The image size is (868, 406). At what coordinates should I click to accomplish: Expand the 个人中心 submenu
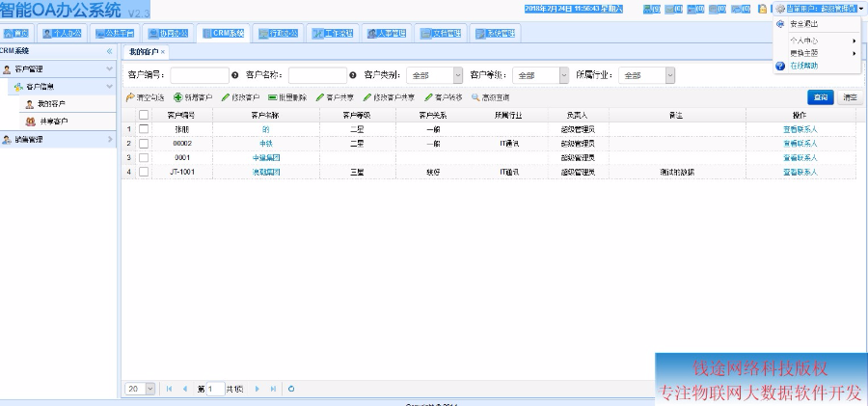point(818,41)
